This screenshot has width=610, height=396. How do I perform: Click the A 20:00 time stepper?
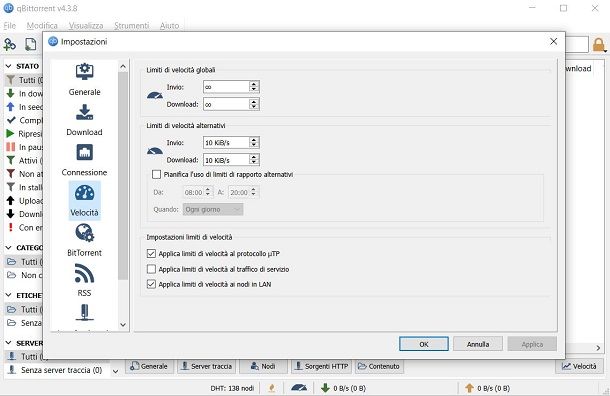pos(254,192)
